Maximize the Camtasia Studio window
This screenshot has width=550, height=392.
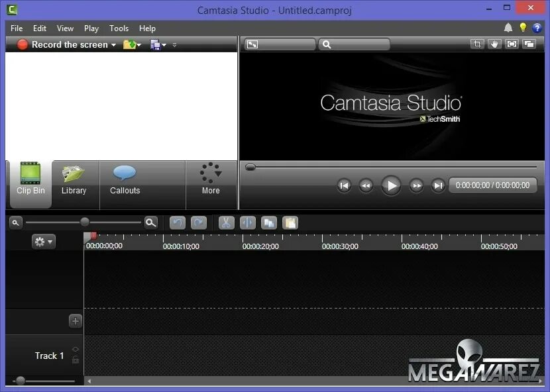tap(507, 8)
